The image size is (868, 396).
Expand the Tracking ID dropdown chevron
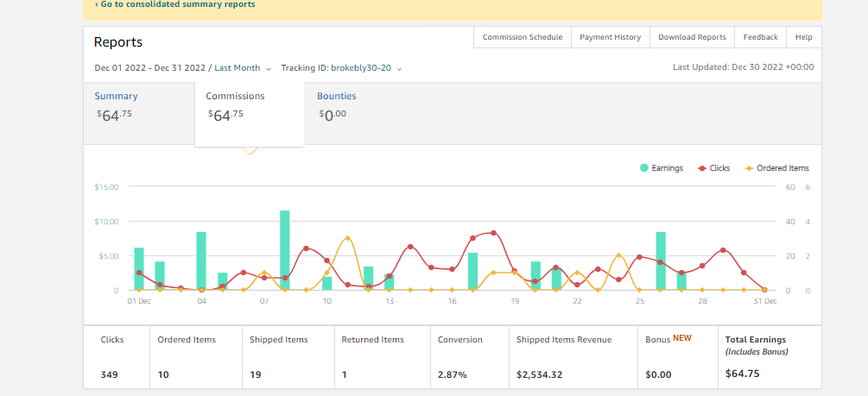[399, 69]
